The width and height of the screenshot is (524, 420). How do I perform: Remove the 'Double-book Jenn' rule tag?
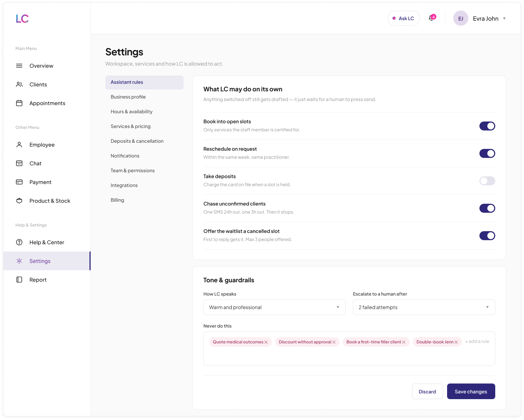pyautogui.click(x=456, y=342)
